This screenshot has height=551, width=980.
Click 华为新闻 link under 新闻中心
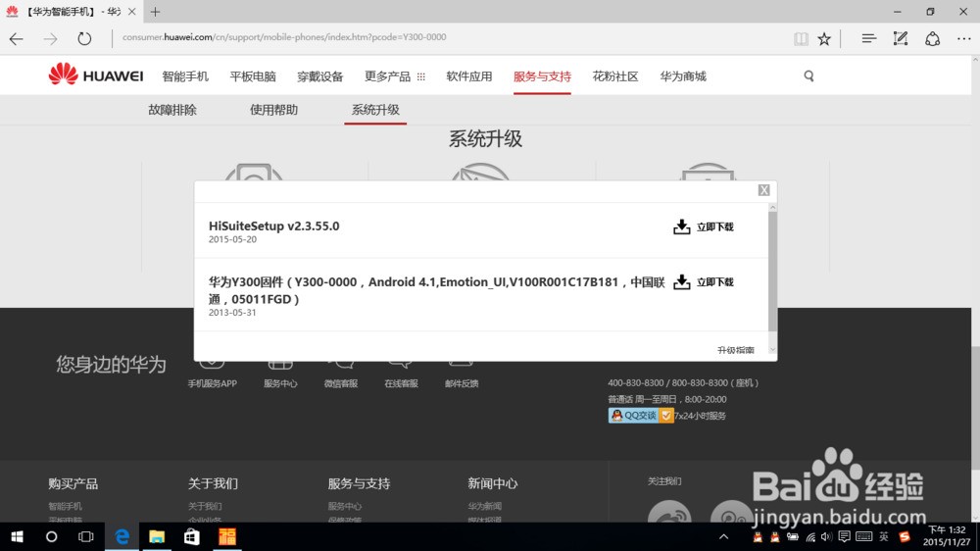tap(484, 506)
